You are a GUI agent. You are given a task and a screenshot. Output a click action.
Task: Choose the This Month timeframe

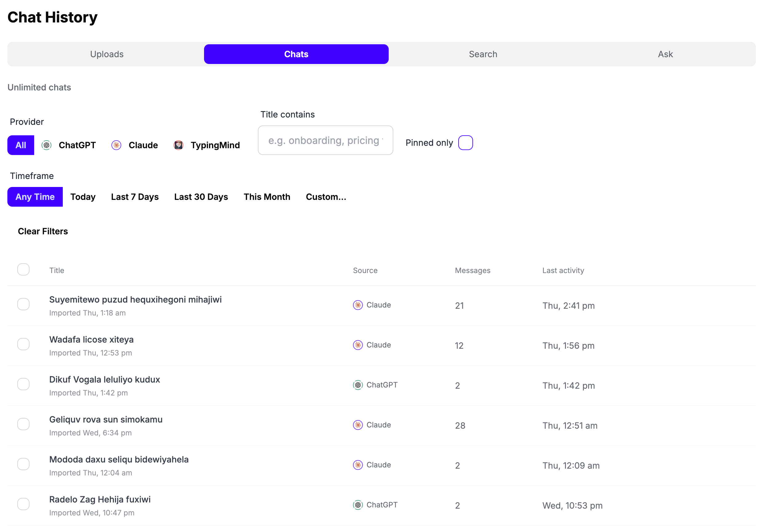coord(267,197)
